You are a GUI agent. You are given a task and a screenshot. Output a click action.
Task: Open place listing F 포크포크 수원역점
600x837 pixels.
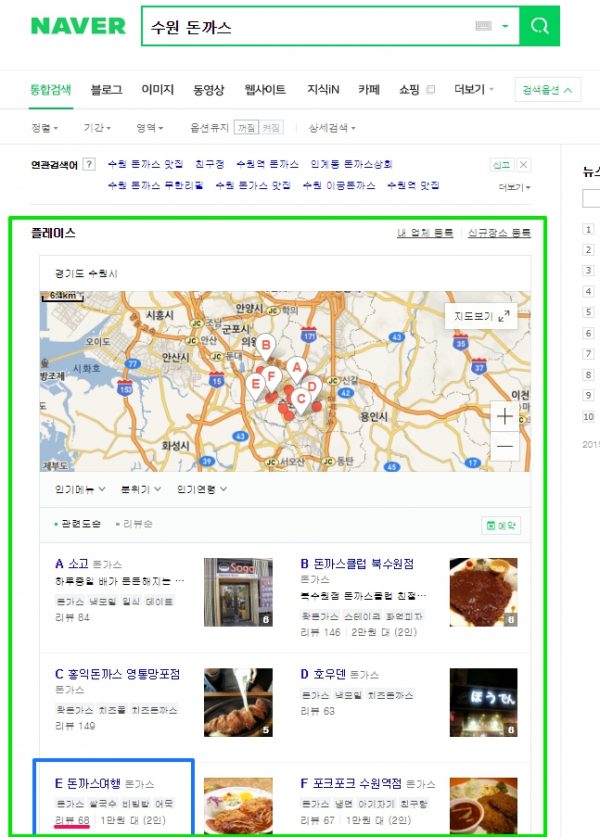(x=351, y=784)
